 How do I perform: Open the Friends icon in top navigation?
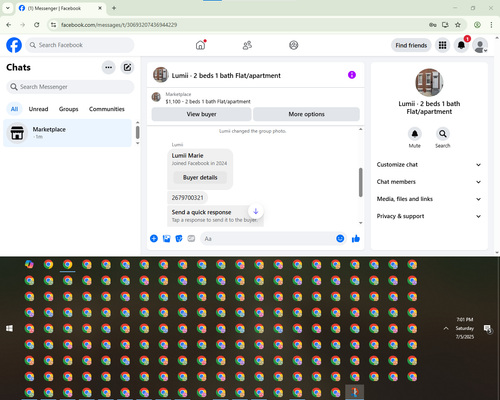coord(247,45)
